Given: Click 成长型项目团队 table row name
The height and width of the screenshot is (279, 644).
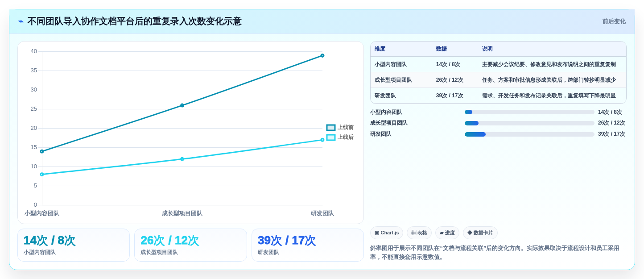Looking at the screenshot, I should pos(393,80).
